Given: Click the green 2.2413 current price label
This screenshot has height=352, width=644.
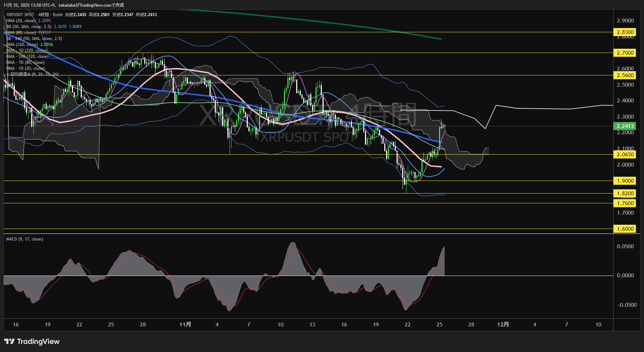Looking at the screenshot, I should tap(625, 126).
